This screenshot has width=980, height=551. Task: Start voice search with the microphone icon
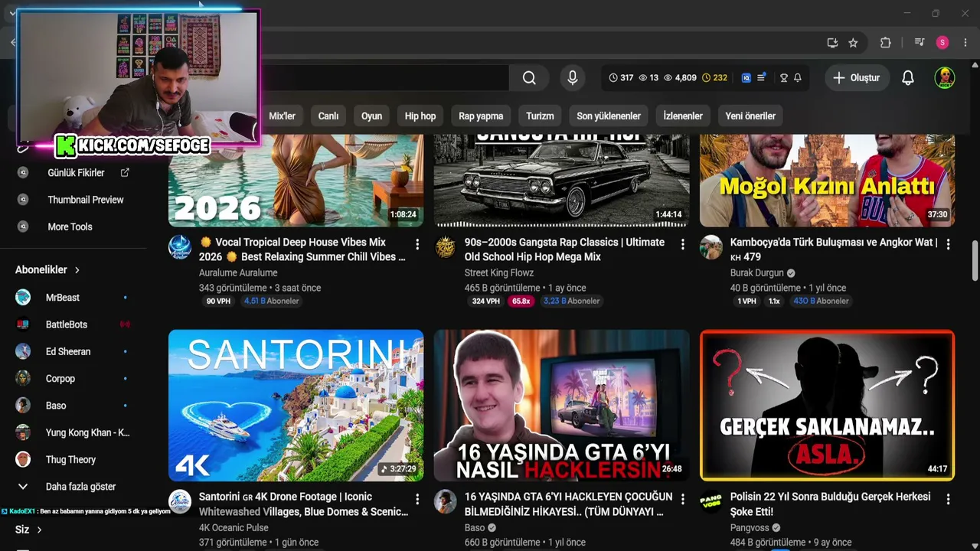pos(572,78)
